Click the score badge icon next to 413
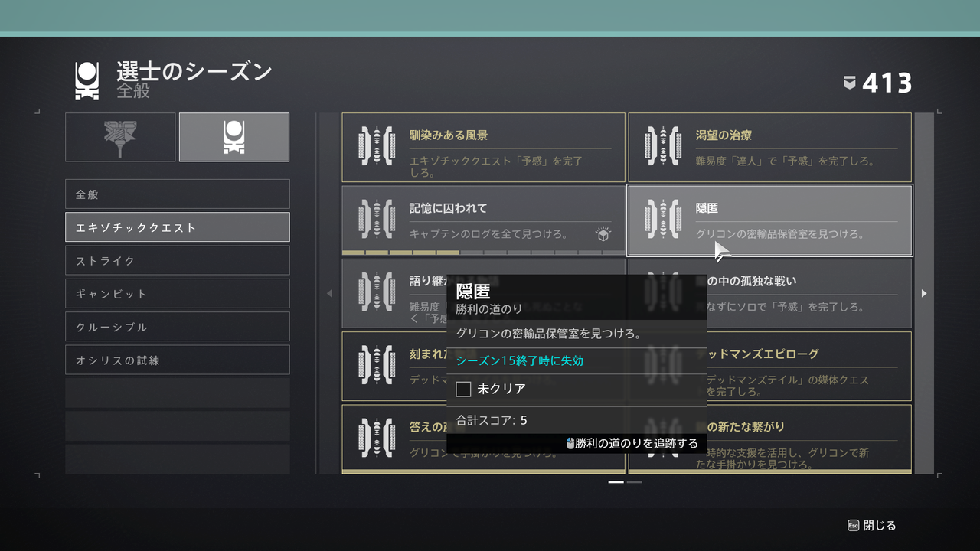The image size is (980, 551). coord(850,83)
